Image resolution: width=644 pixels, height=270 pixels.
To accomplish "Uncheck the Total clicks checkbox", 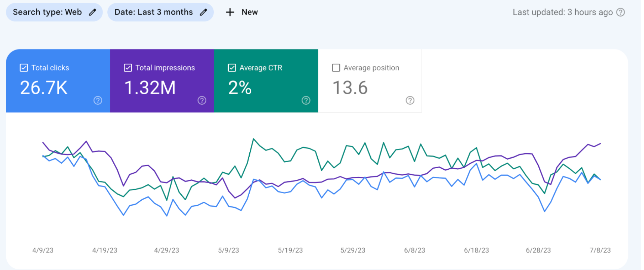I will [x=24, y=68].
